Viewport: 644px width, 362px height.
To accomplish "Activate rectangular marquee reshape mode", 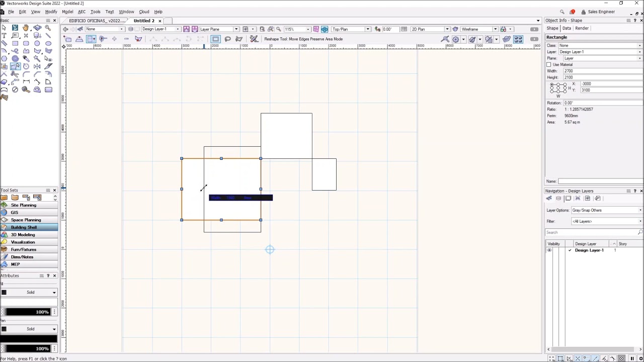I will [x=215, y=39].
